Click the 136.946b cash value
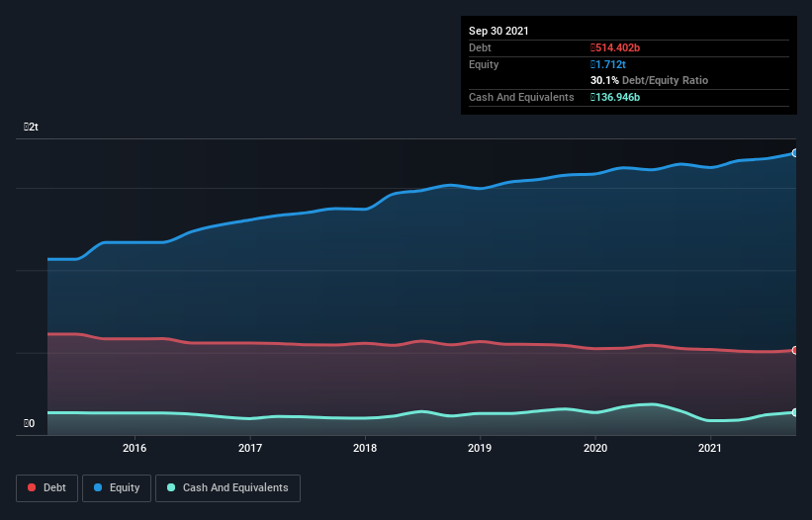Viewport: 812px width, 520px height. [x=615, y=97]
